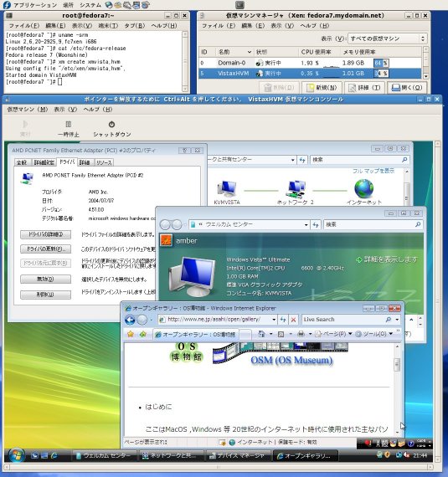Open the アプリケーション menu in GNOME panel
Image resolution: width=448 pixels, height=477 pixels.
(x=35, y=5)
